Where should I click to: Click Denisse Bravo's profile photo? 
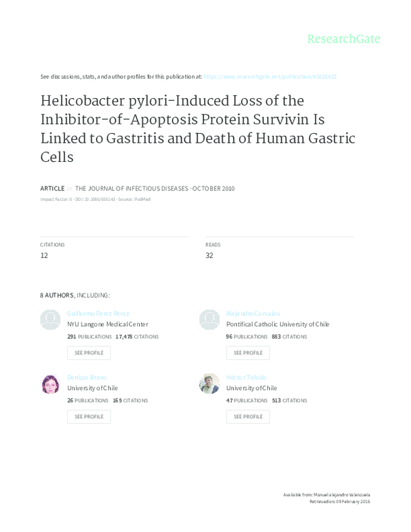50,383
